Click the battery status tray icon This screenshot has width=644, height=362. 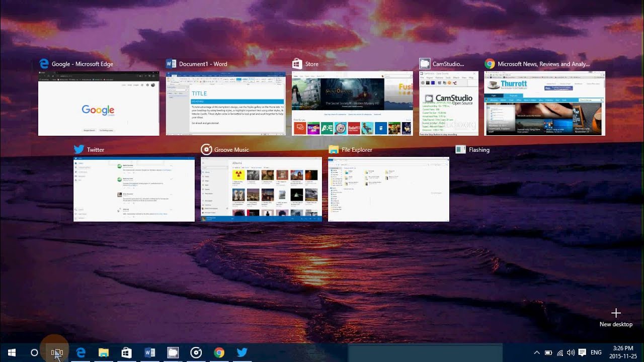click(x=548, y=352)
